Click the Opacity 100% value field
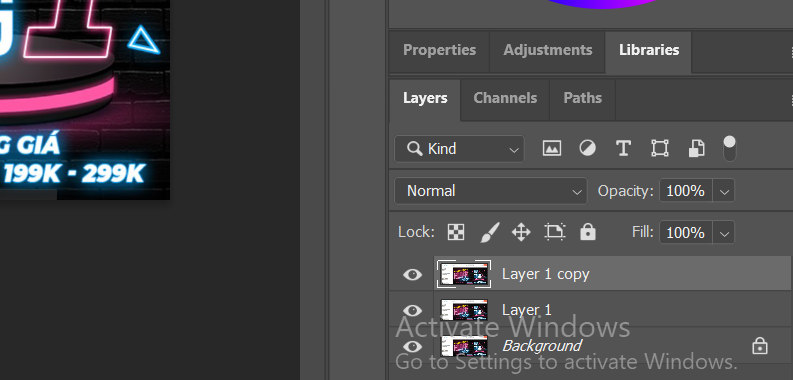Image resolution: width=793 pixels, height=380 pixels. (686, 191)
